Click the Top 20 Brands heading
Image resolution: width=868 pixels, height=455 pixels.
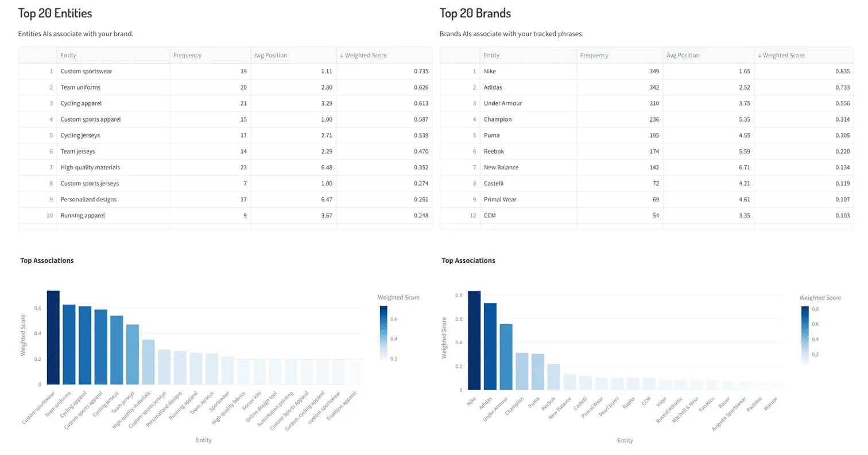475,13
